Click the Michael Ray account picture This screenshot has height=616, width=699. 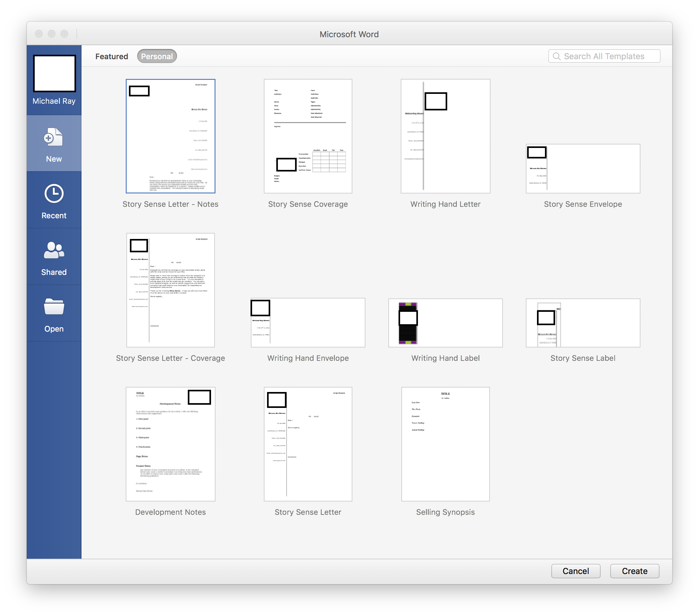click(x=54, y=73)
